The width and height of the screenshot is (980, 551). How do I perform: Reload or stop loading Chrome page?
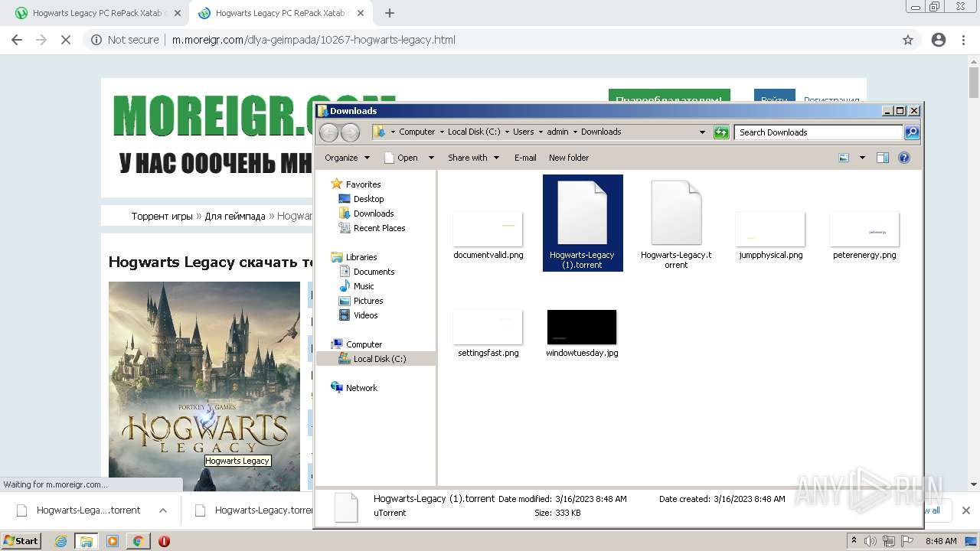pos(66,40)
